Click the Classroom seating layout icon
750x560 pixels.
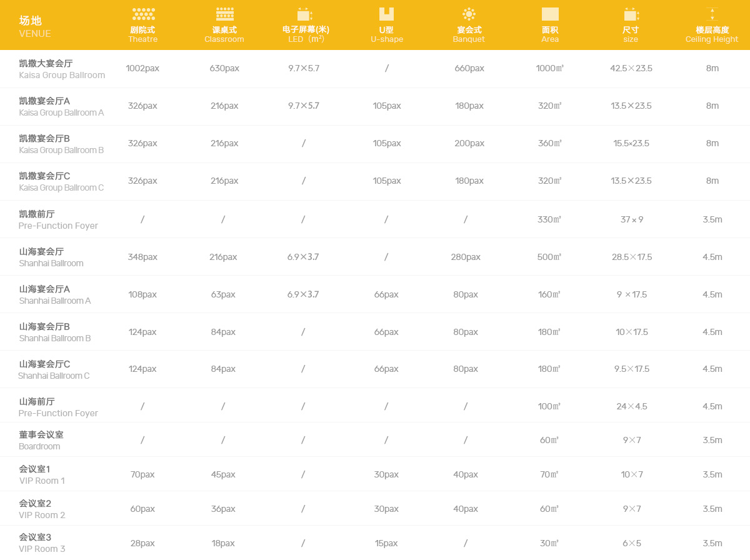pos(224,14)
